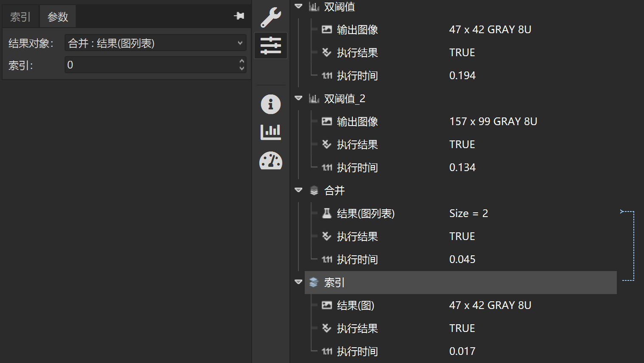
Task: Click the 合并 node stack icon
Action: point(314,191)
